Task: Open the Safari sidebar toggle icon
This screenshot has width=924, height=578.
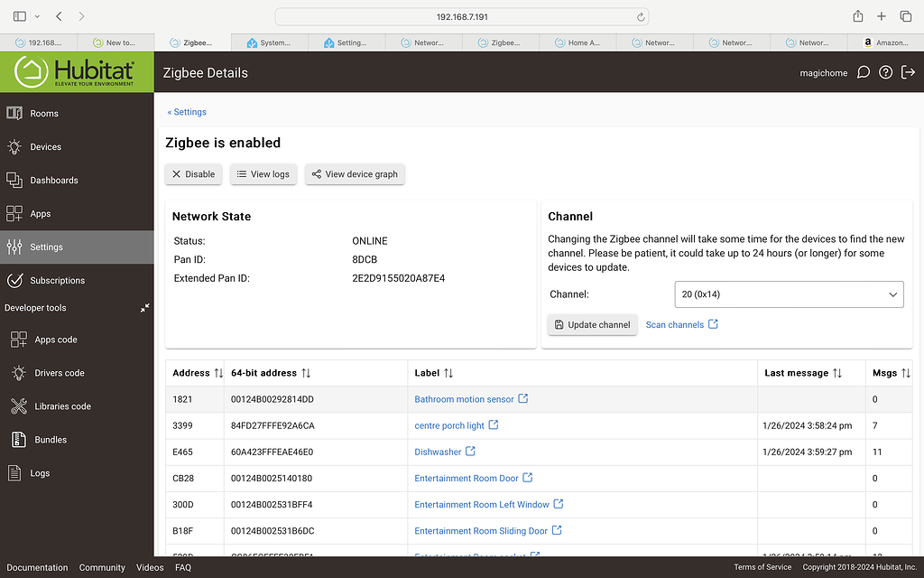Action: (x=20, y=16)
